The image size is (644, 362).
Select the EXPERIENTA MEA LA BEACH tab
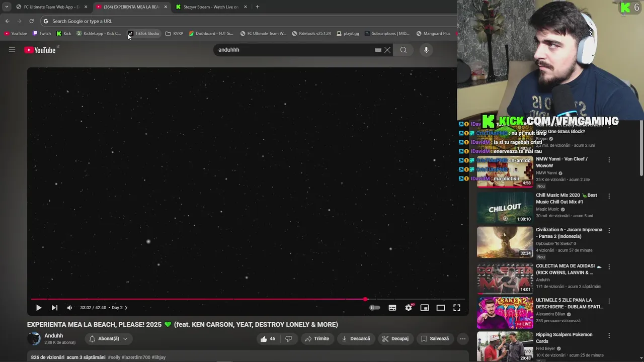131,7
